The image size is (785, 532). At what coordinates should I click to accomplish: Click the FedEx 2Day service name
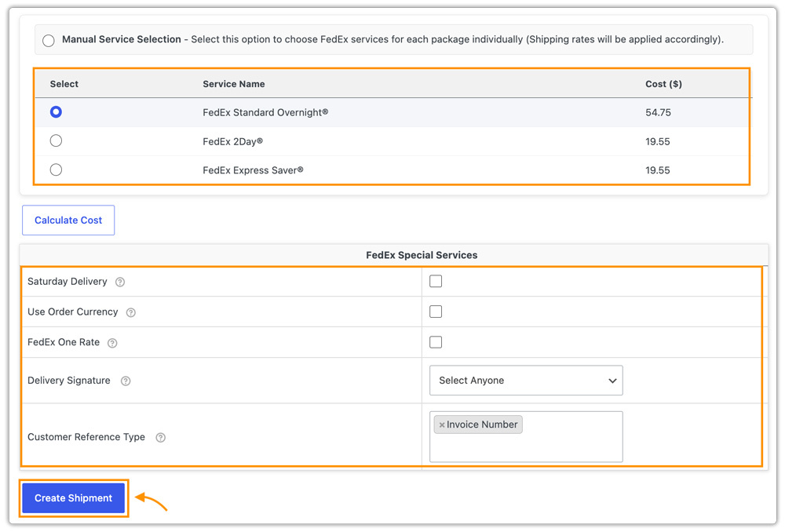(x=233, y=142)
